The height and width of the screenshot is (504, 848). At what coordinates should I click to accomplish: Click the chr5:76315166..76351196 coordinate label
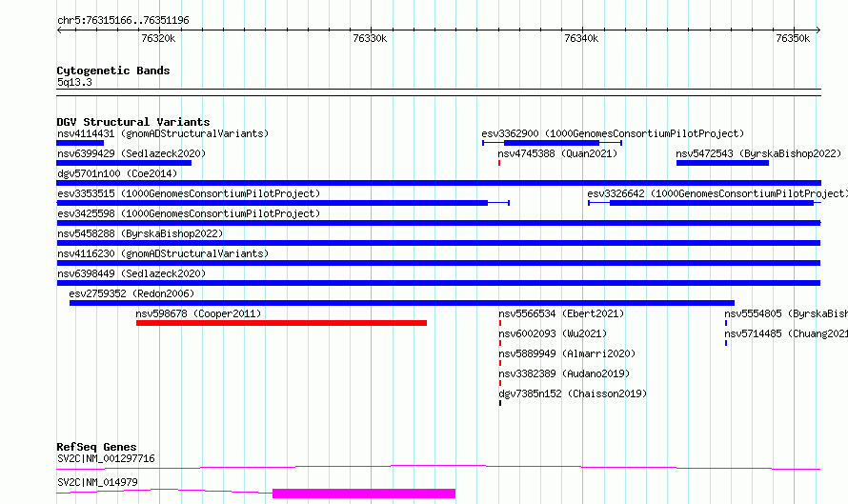click(x=123, y=20)
